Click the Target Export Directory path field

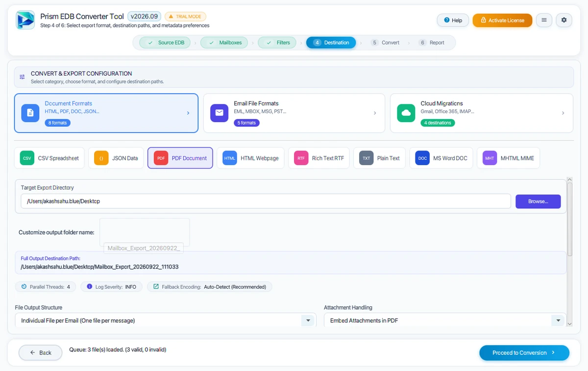tap(266, 201)
